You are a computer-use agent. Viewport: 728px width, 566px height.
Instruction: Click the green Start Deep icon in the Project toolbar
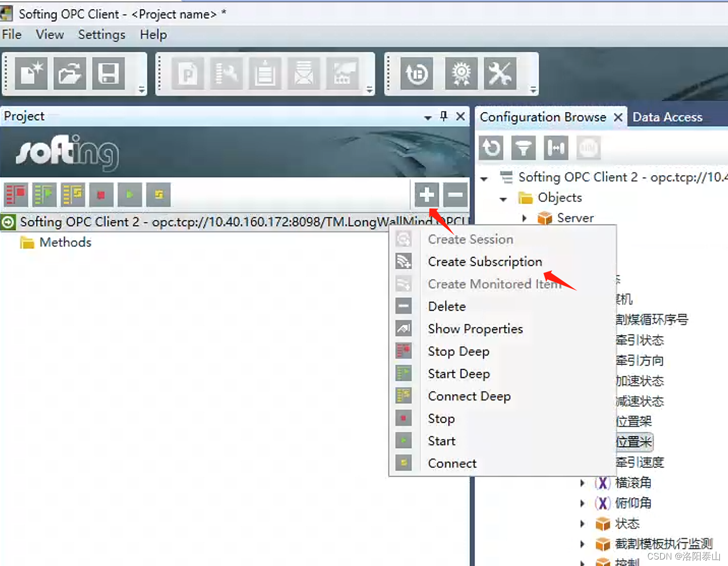coord(45,194)
